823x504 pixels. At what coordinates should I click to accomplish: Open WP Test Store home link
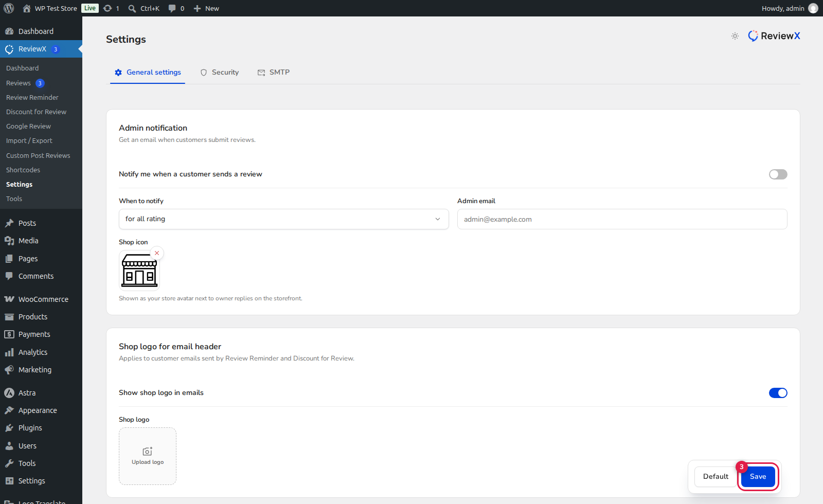[50, 8]
